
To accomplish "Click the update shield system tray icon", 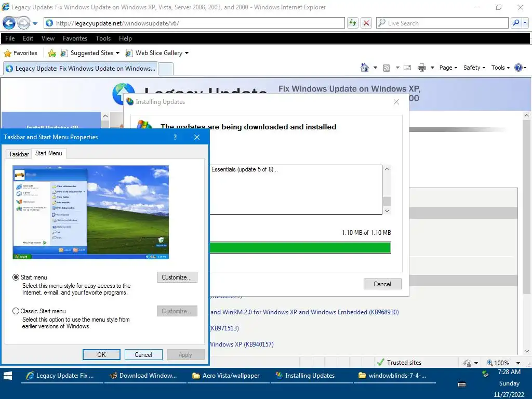I will [x=486, y=374].
